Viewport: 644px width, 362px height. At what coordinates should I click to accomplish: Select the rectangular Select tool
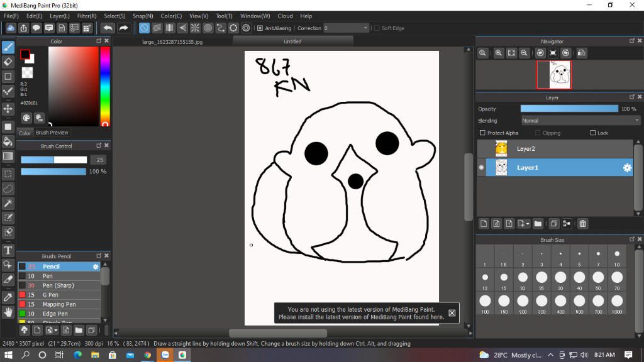point(8,174)
